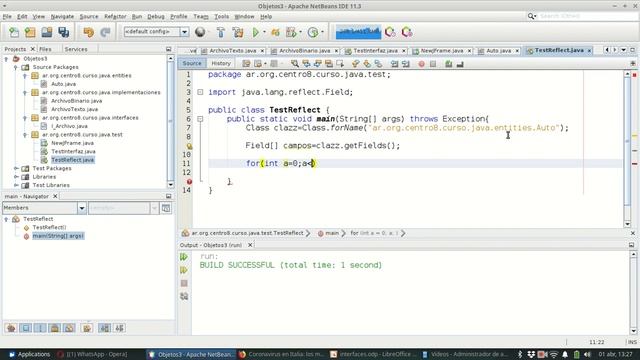Select TestReflect.java in the project tree
The width and height of the screenshot is (640, 360).
(73, 160)
